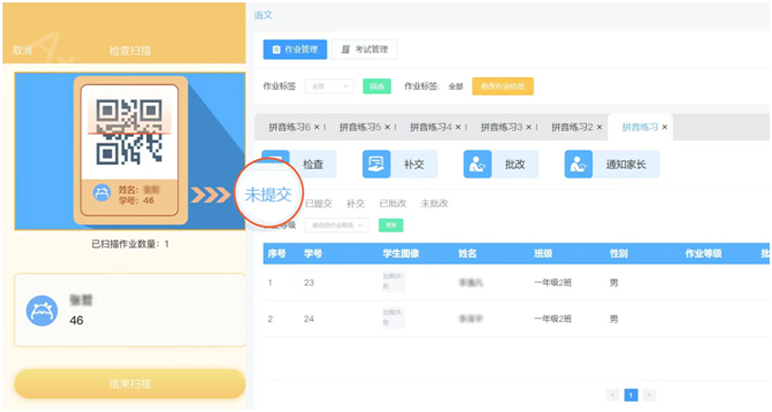Click the 序号 column header
Image resolution: width=772 pixels, height=412 pixels.
(x=277, y=254)
